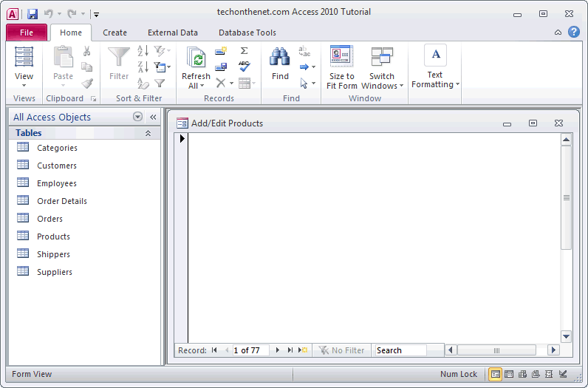588x388 pixels.
Task: Click Size to Fit Form button
Action: pyautogui.click(x=341, y=67)
